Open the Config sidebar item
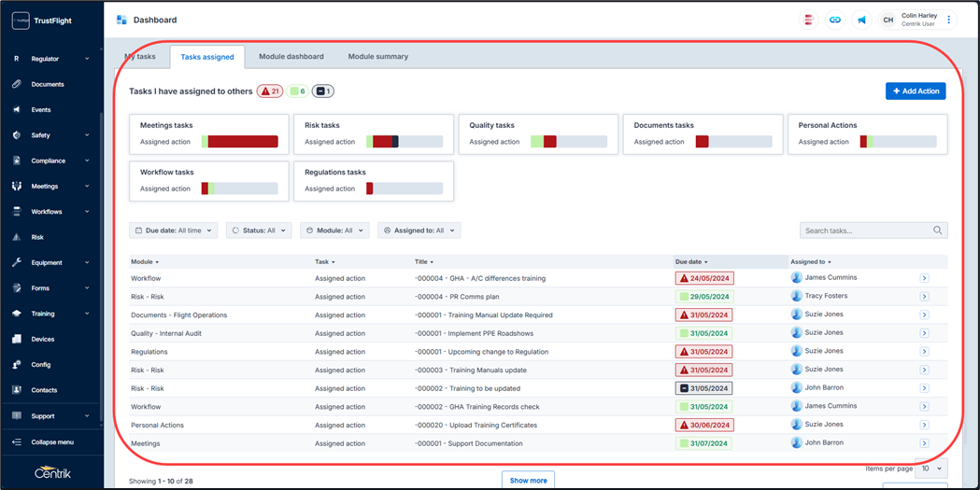Viewport: 980px width, 490px height. 40,365
